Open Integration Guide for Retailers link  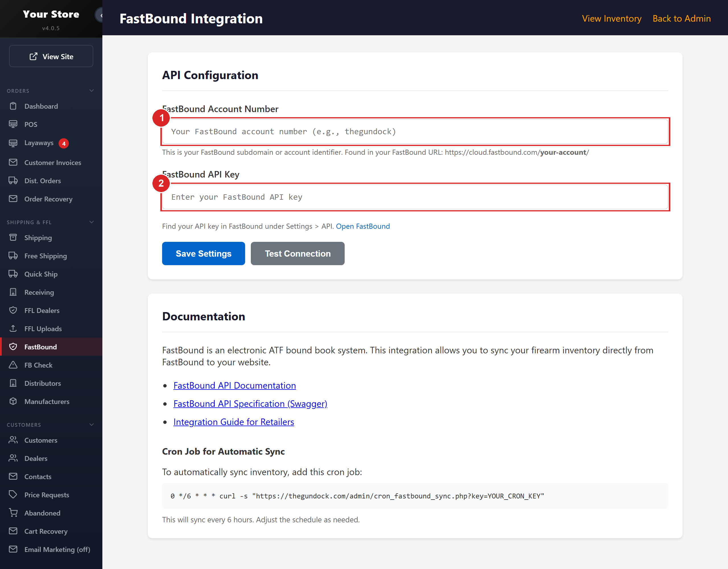coord(234,422)
